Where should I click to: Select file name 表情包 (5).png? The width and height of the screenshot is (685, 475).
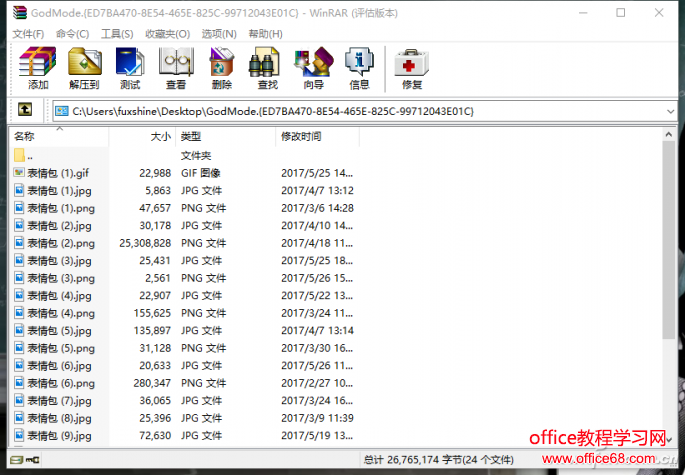61,348
